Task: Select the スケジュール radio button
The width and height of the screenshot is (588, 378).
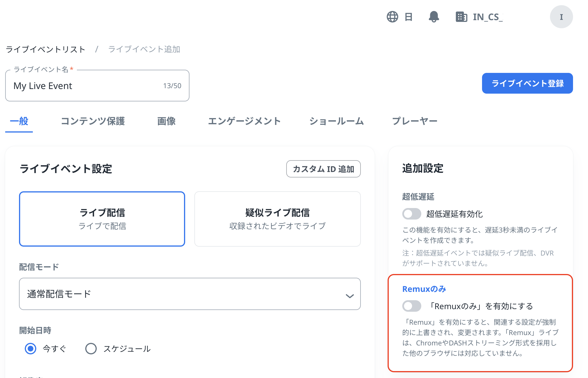Action: (91, 349)
